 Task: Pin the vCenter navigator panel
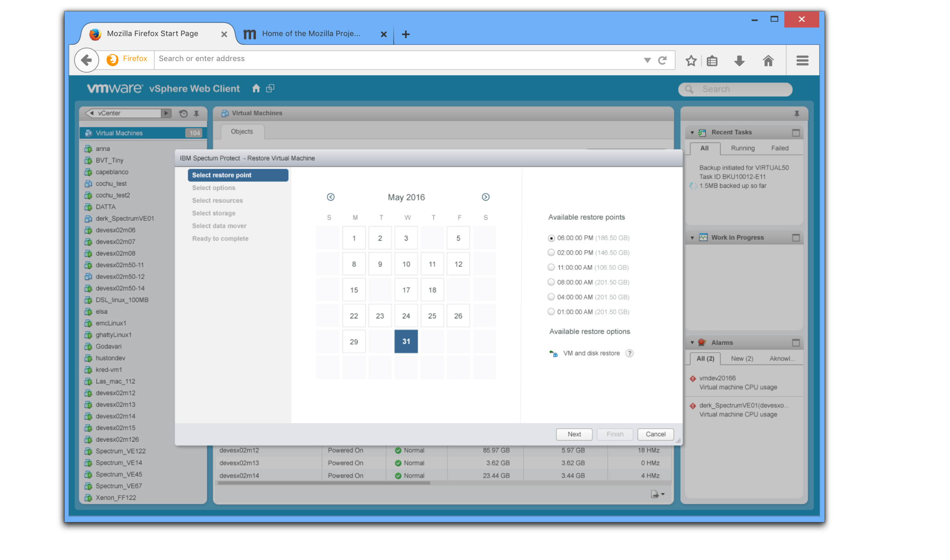[x=196, y=114]
